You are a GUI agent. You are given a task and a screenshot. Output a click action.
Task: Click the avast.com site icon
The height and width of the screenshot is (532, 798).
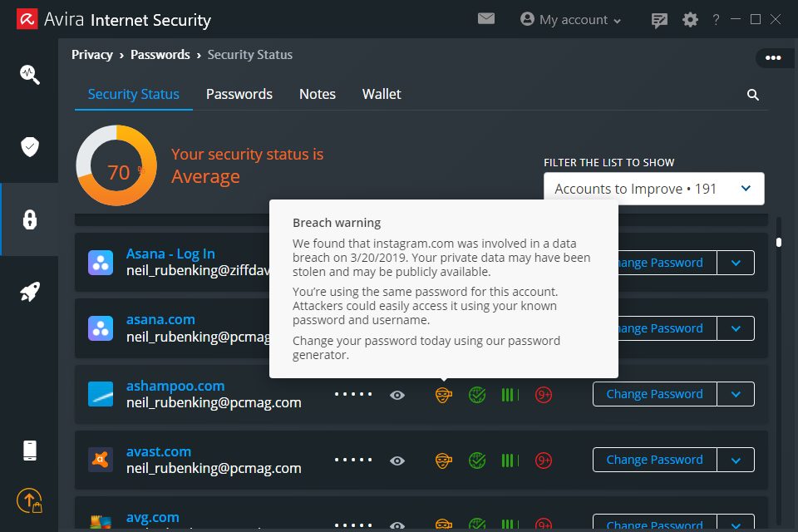tap(101, 460)
